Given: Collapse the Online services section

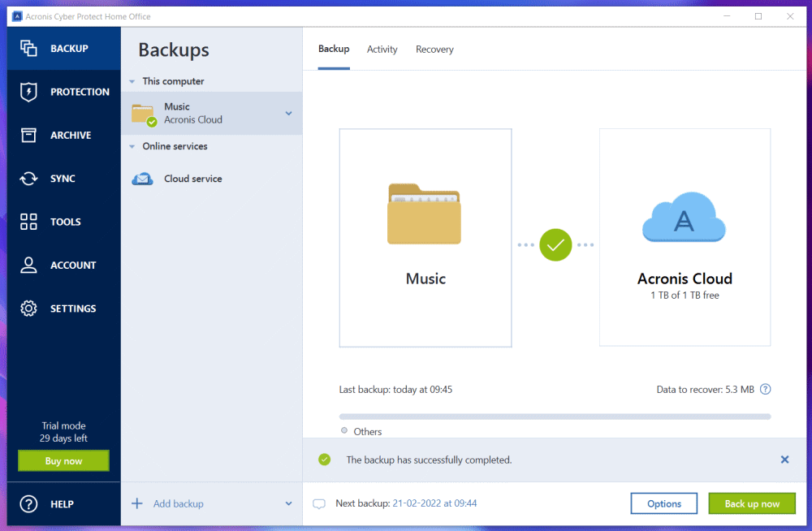Looking at the screenshot, I should pos(132,147).
